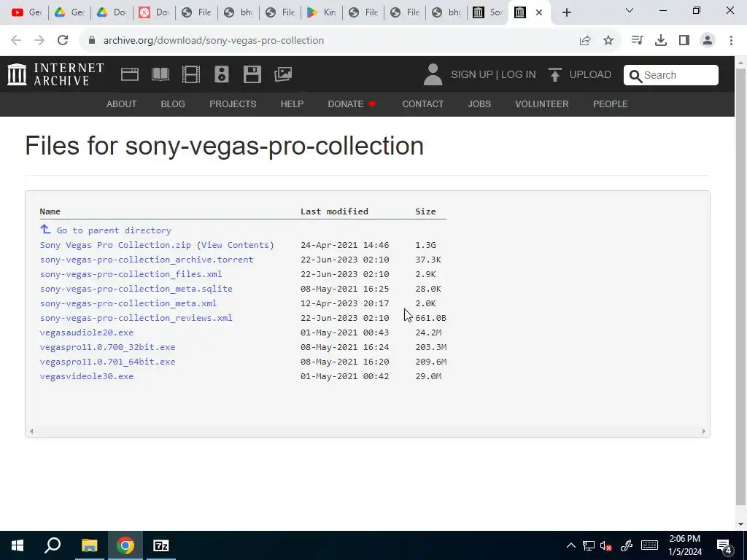Download sony-vegas-pro-collection_archive.torrent
Viewport: 747px width, 560px height.
click(147, 260)
